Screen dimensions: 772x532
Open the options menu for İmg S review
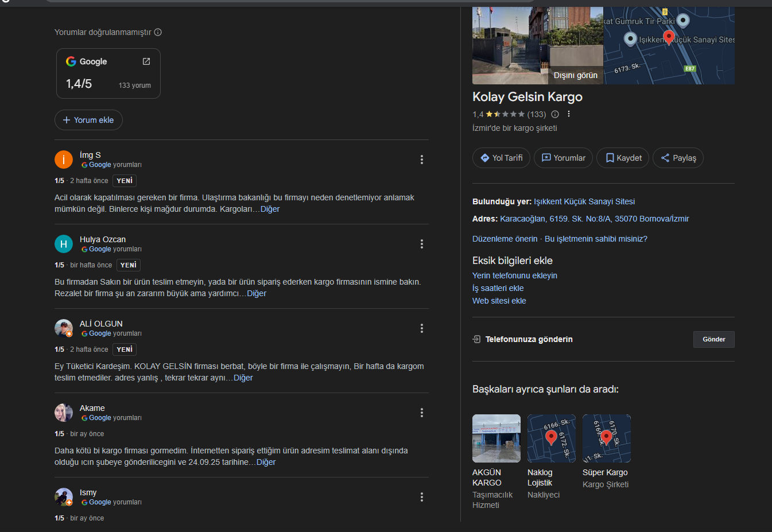422,160
